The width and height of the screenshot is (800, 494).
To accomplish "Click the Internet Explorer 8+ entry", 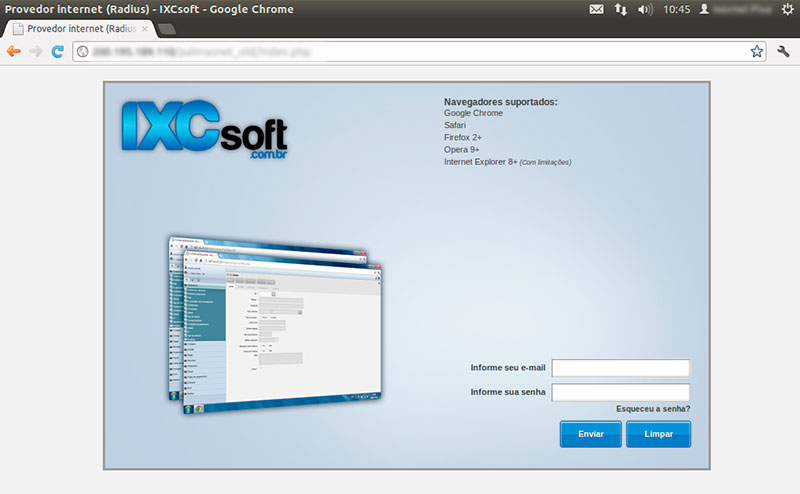I will pyautogui.click(x=507, y=162).
